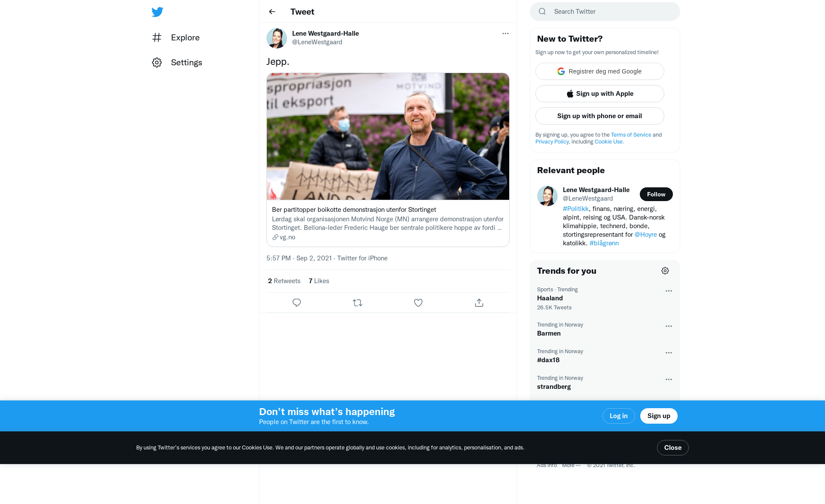
Task: Click Sign up with Apple
Action: click(x=600, y=94)
